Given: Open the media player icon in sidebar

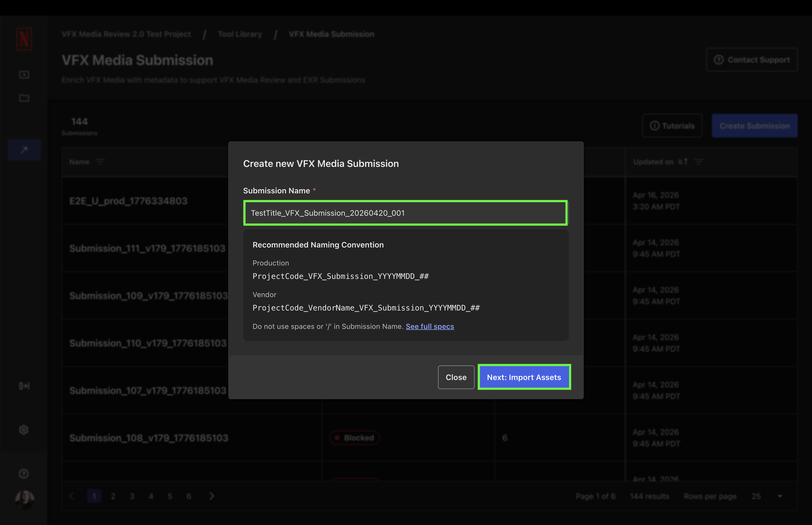Looking at the screenshot, I should (24, 74).
